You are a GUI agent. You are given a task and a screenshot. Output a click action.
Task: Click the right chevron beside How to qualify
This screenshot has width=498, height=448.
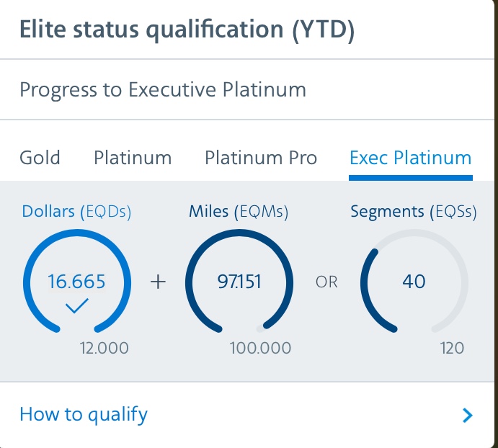point(468,415)
